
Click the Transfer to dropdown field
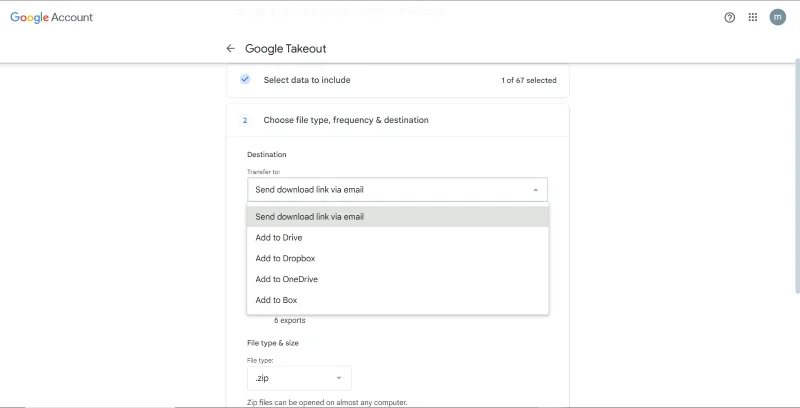[397, 190]
